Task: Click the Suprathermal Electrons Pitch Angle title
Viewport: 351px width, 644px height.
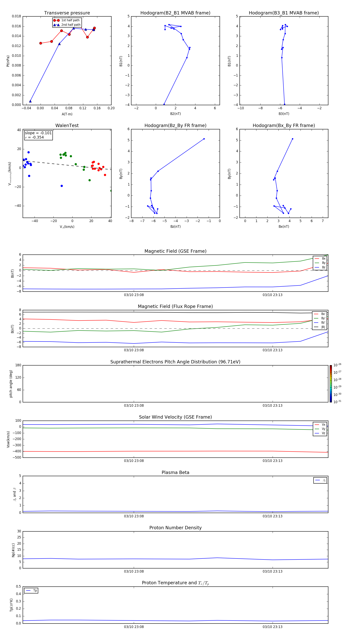Action: 175,362
